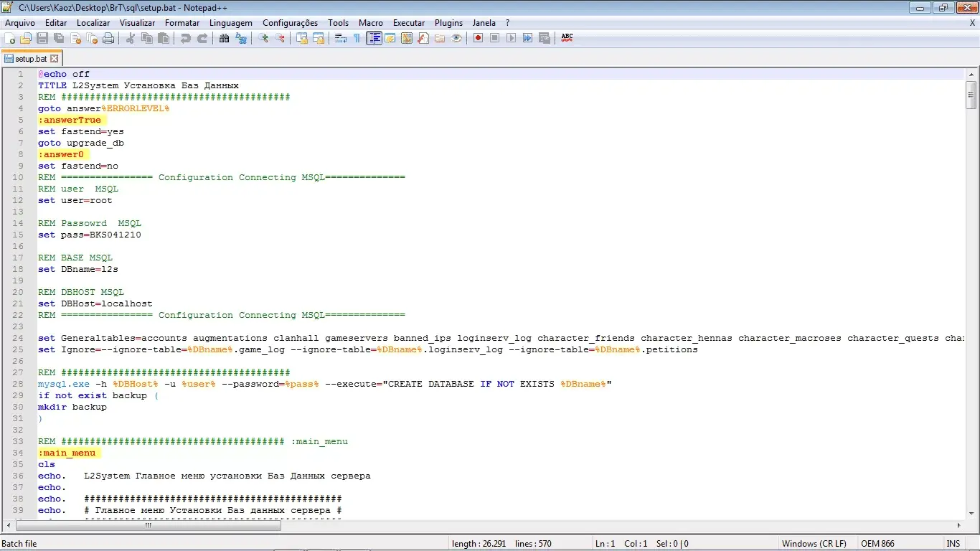Click the Close All documents icon

click(92, 38)
